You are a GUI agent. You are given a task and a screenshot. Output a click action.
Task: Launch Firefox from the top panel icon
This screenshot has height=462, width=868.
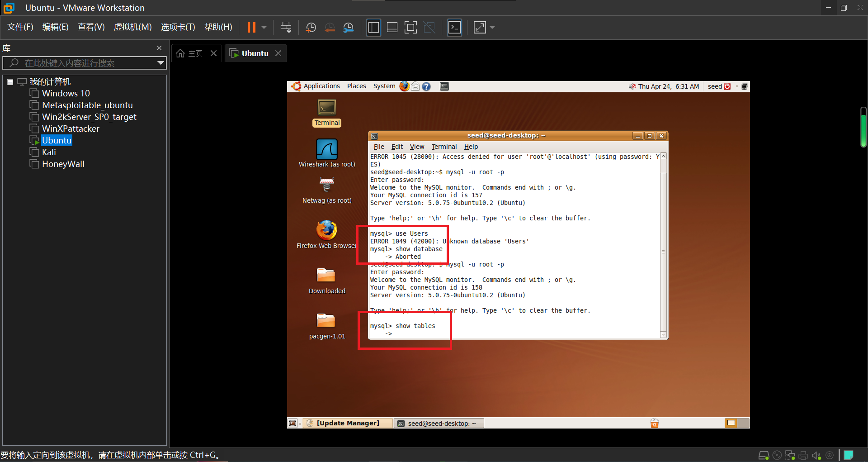tap(404, 86)
